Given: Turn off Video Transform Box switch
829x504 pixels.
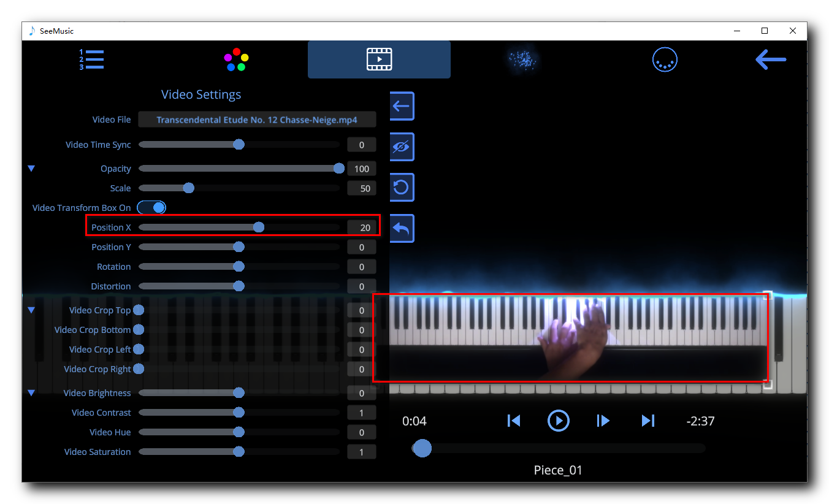Looking at the screenshot, I should coord(151,207).
